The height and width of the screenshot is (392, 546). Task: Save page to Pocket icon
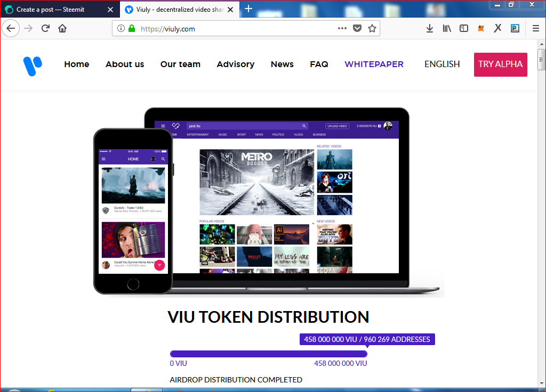pos(357,29)
